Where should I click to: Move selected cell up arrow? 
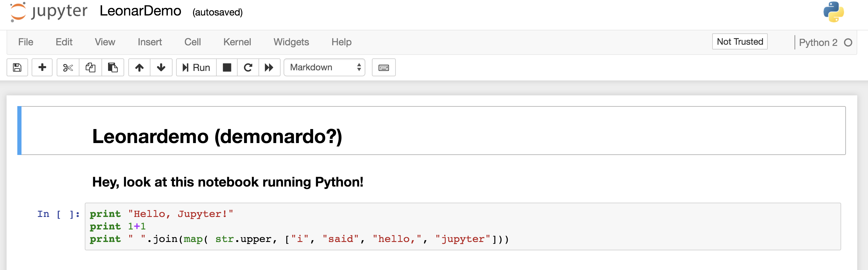pos(139,68)
